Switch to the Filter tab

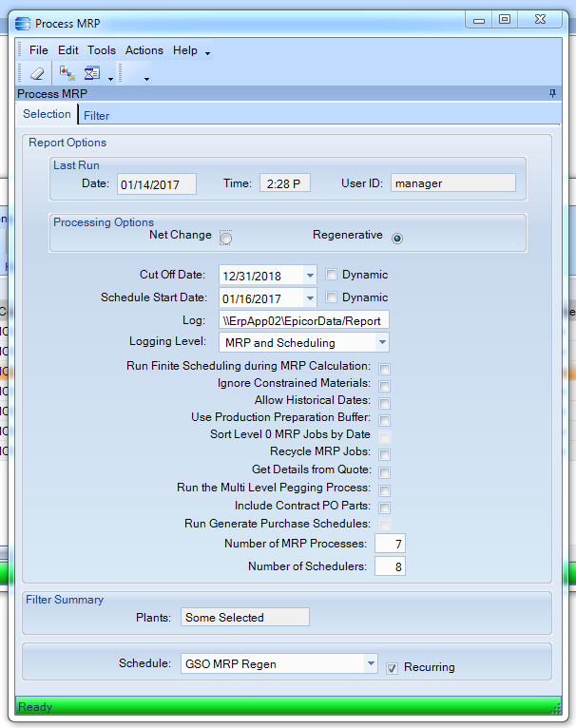[97, 116]
